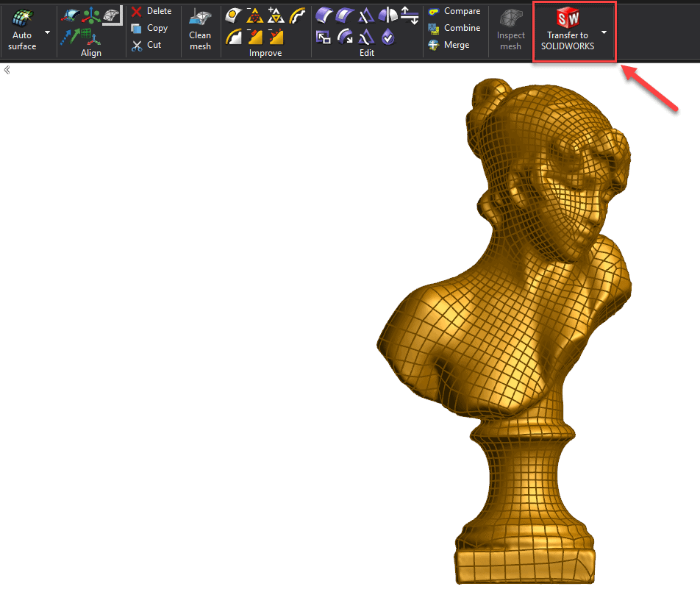Viewport: 700px width, 592px height.
Task: Click Transfer to SOLIDWORKS
Action: pyautogui.click(x=568, y=29)
